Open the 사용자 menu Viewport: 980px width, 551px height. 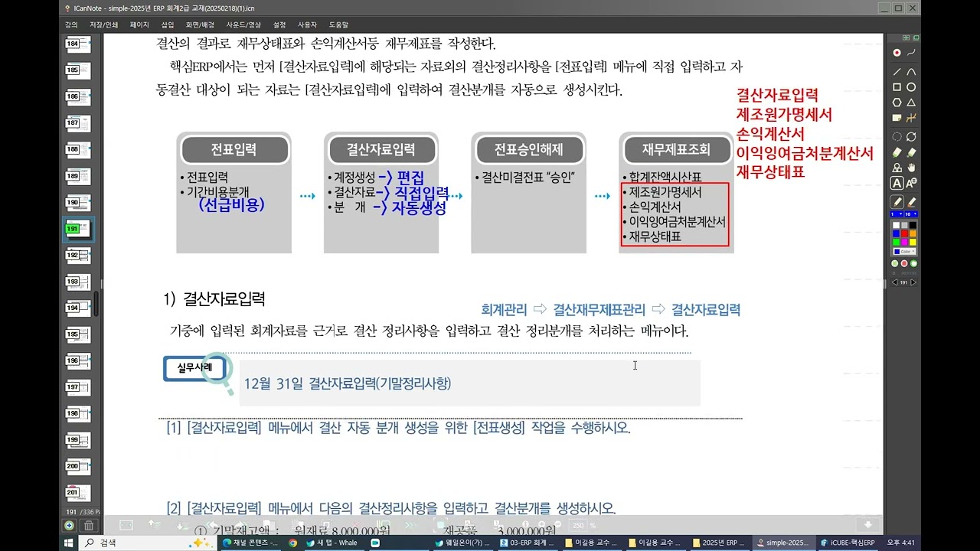tap(307, 24)
